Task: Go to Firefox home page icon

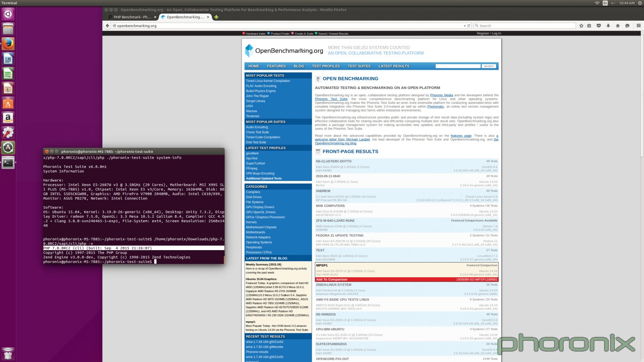Action: [618, 26]
